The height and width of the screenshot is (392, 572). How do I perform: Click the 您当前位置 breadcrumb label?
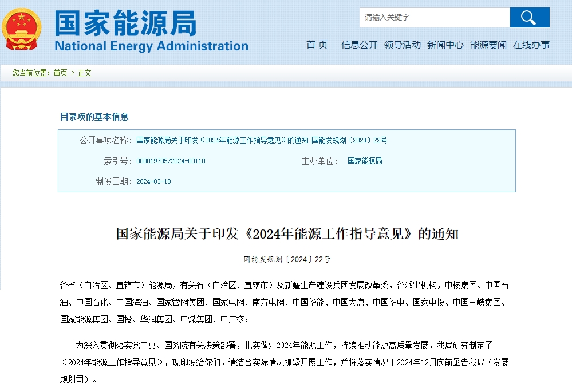[x=30, y=73]
